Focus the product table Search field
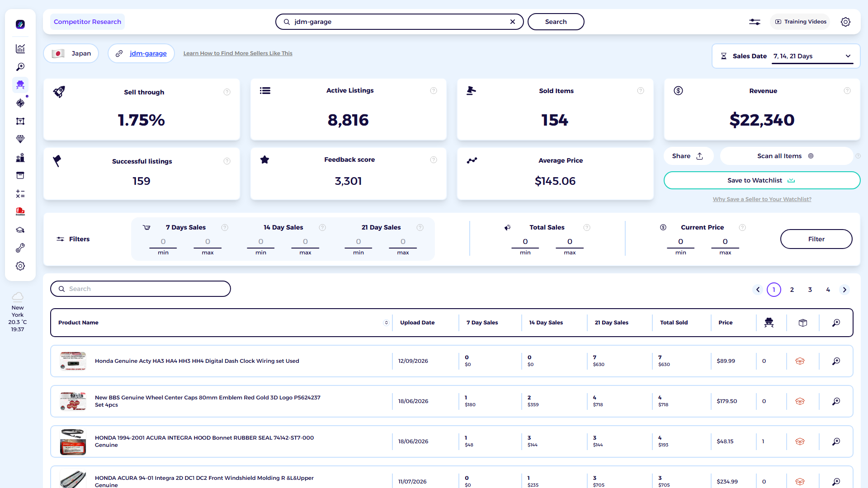 click(141, 289)
